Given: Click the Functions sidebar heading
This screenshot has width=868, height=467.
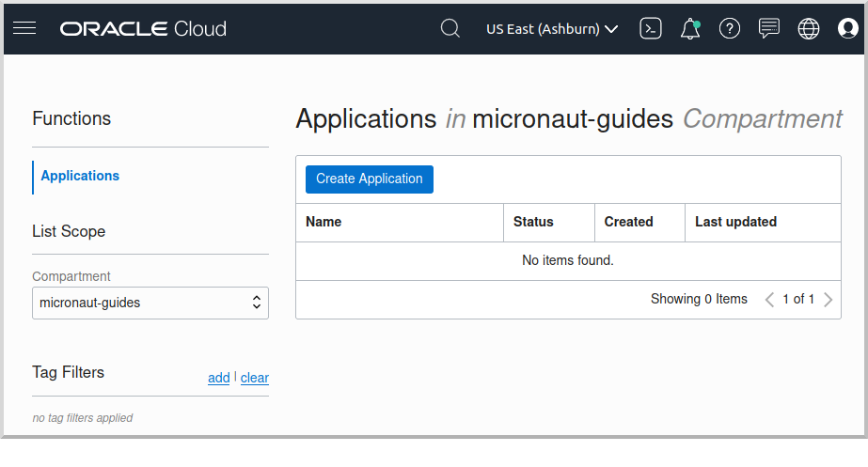Looking at the screenshot, I should (x=71, y=118).
